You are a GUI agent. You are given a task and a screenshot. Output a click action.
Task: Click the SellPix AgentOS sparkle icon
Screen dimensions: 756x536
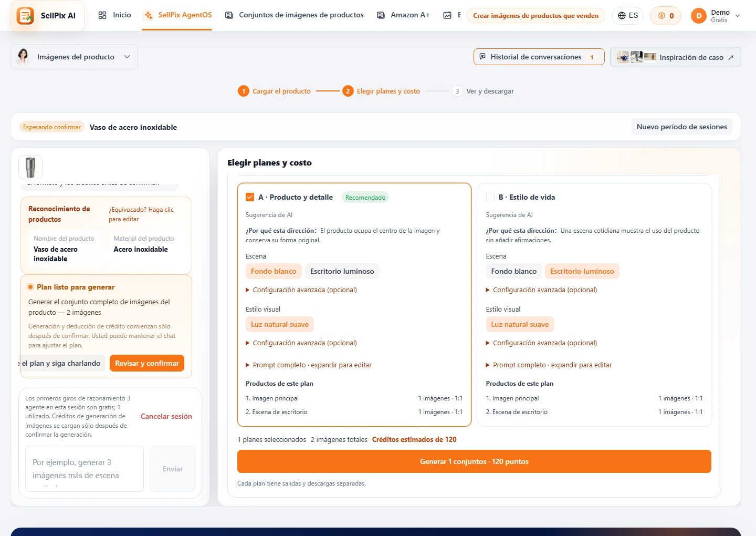149,15
